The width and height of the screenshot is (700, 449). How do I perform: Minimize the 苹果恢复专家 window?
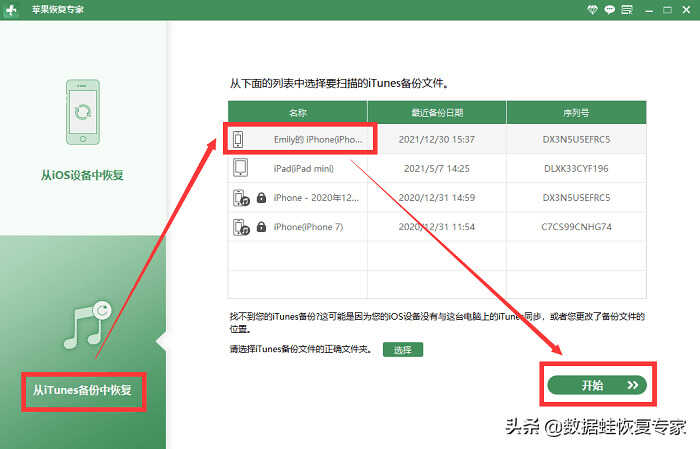(x=649, y=10)
